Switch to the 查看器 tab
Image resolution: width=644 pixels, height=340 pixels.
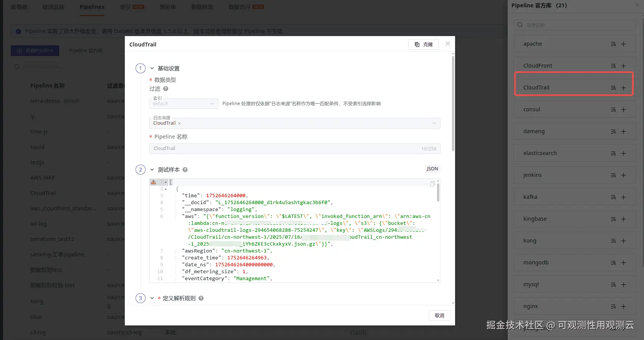19,7
